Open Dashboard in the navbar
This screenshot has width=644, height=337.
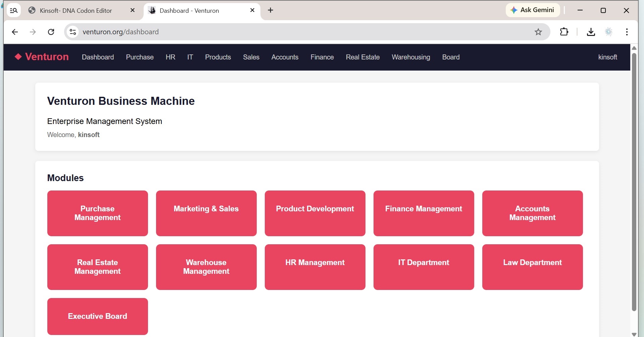[x=98, y=57]
